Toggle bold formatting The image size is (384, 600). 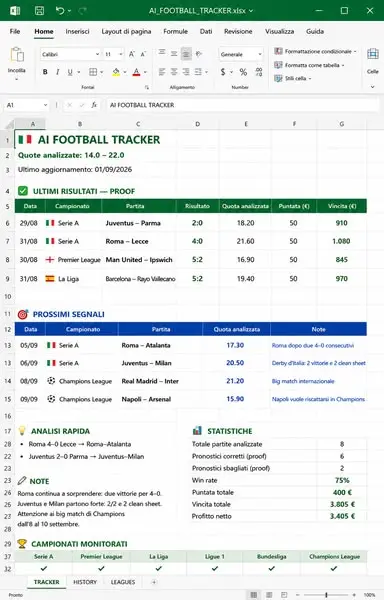coord(45,72)
